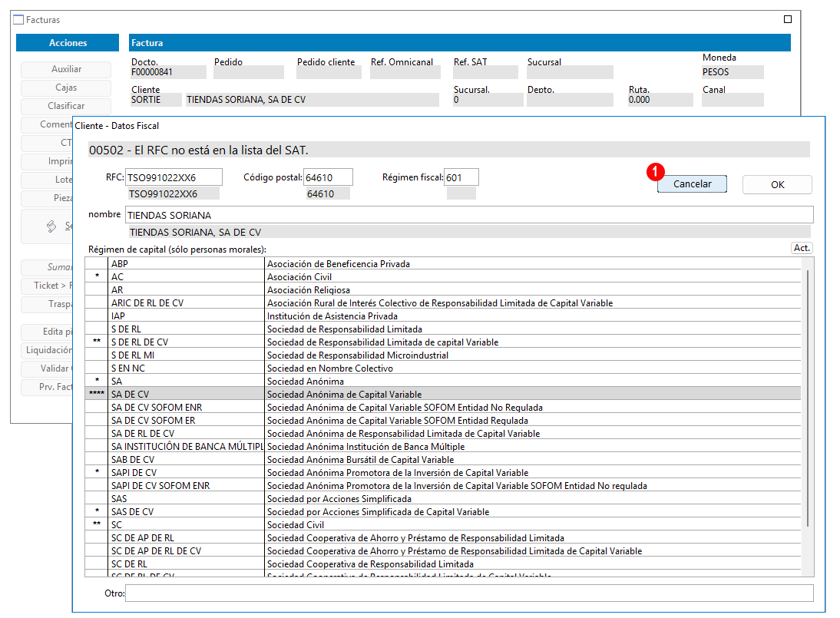Click the Moneda value PESOS

[x=733, y=72]
